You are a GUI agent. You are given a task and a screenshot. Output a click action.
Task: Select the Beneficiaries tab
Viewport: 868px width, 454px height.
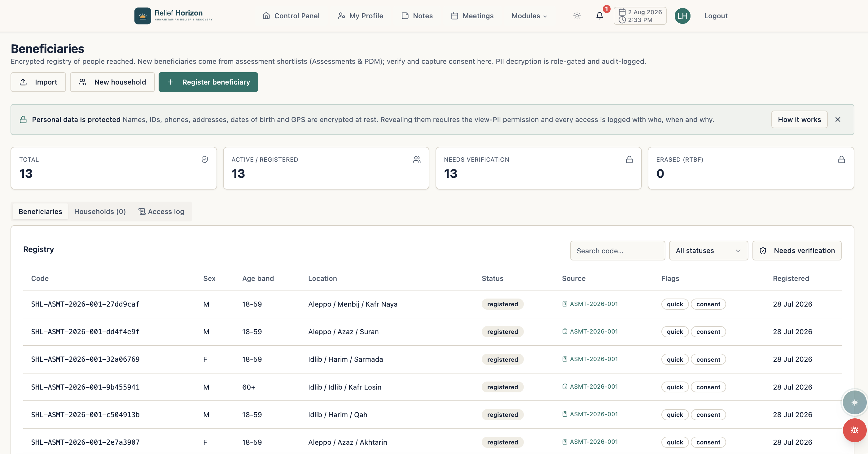(x=40, y=212)
